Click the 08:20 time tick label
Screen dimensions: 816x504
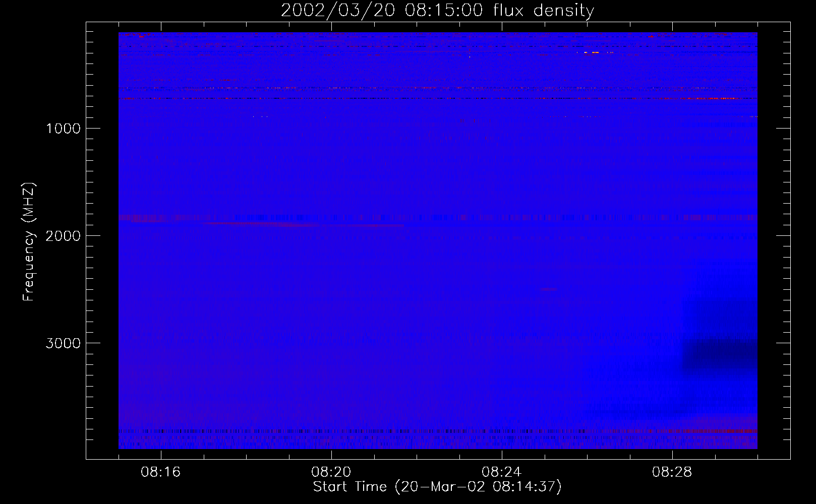tap(331, 472)
